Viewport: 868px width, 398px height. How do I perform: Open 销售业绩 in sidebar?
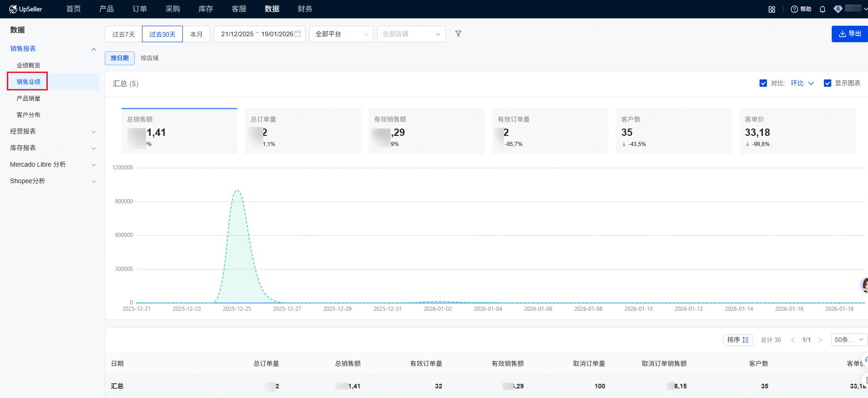click(28, 82)
